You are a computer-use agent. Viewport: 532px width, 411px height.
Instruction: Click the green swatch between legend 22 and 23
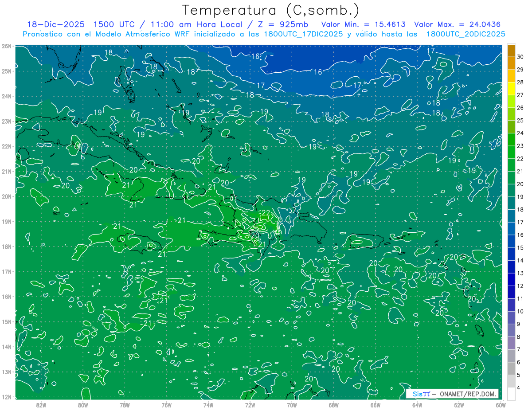click(x=511, y=152)
